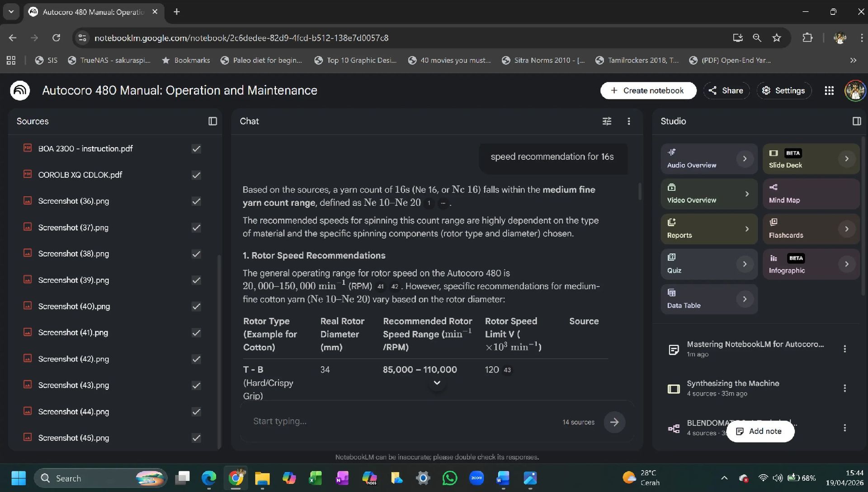Open notebook Settings
This screenshot has height=492, width=868.
784,90
